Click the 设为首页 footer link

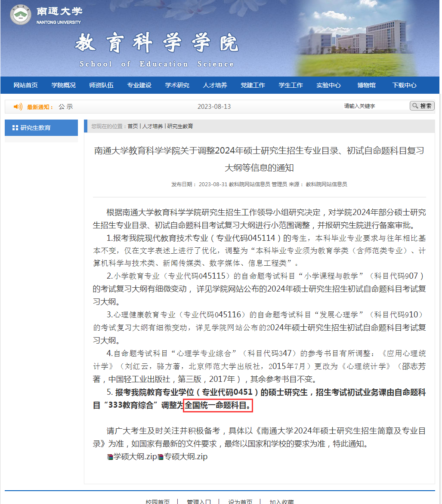[x=240, y=501]
